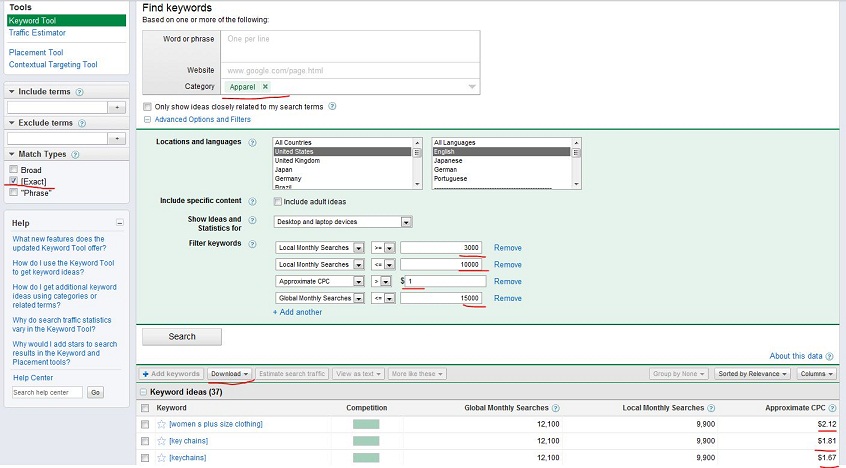The width and height of the screenshot is (846, 468).
Task: Open Approximate CPC column help icon
Action: click(832, 408)
